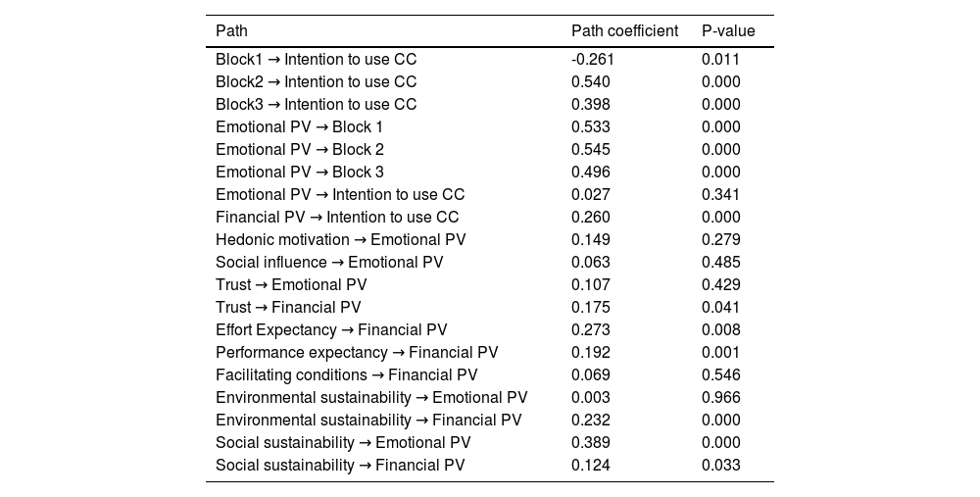Select Environmental sustainability → Financial PV path
Screen dimensions: 980x497
(x=368, y=420)
